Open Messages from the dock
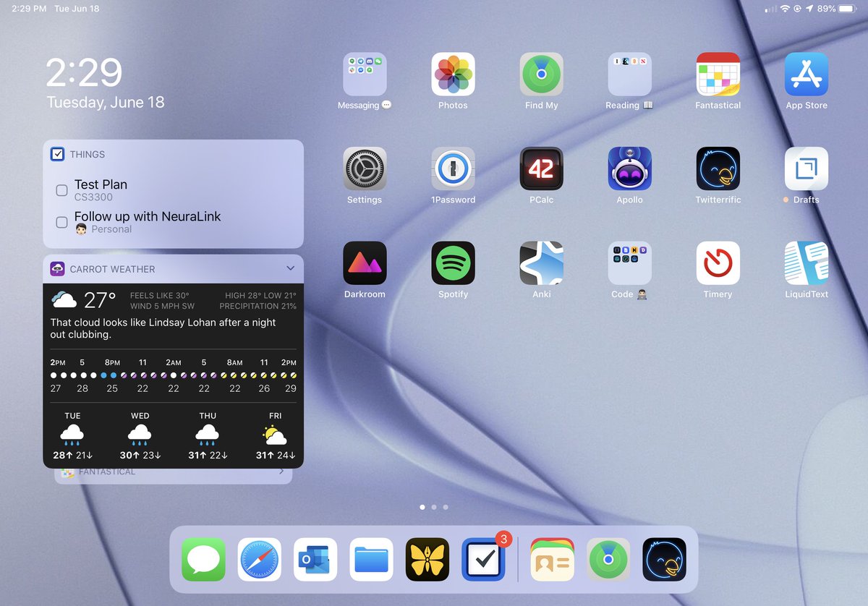The height and width of the screenshot is (606, 868). pos(203,560)
